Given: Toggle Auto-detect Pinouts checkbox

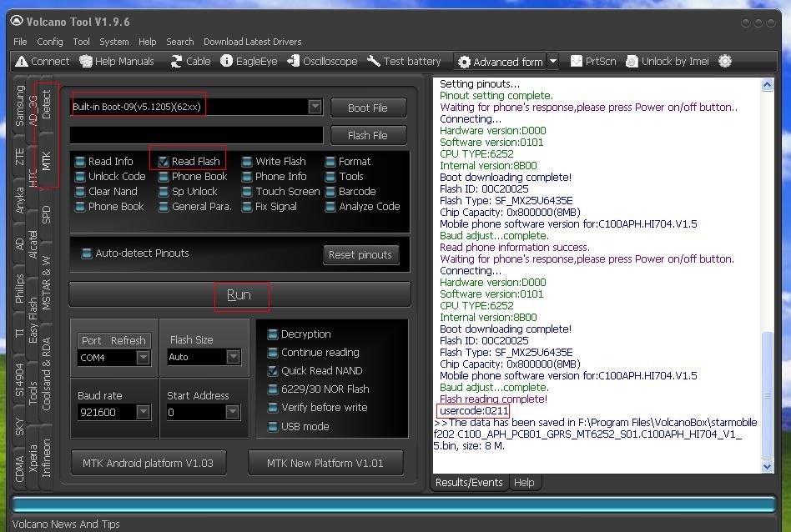Looking at the screenshot, I should [87, 253].
